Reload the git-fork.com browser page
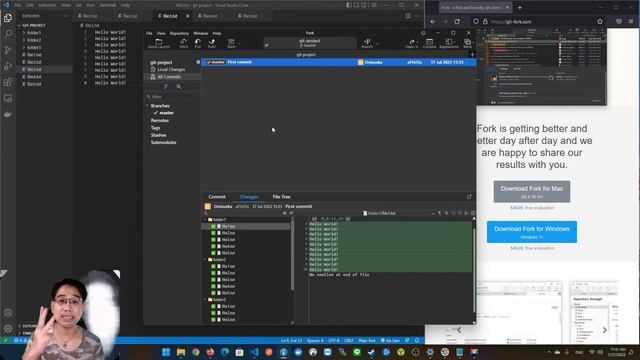The width and height of the screenshot is (640, 360). pos(457,22)
